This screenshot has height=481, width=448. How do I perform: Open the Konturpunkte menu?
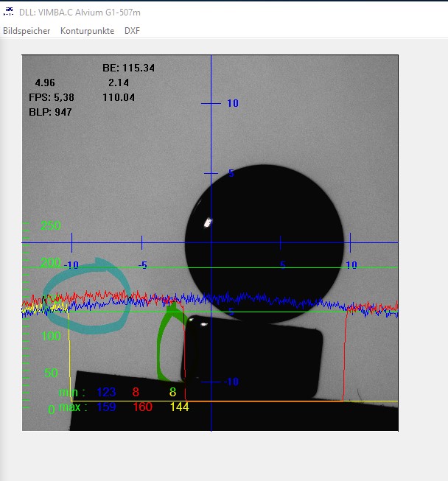click(87, 31)
